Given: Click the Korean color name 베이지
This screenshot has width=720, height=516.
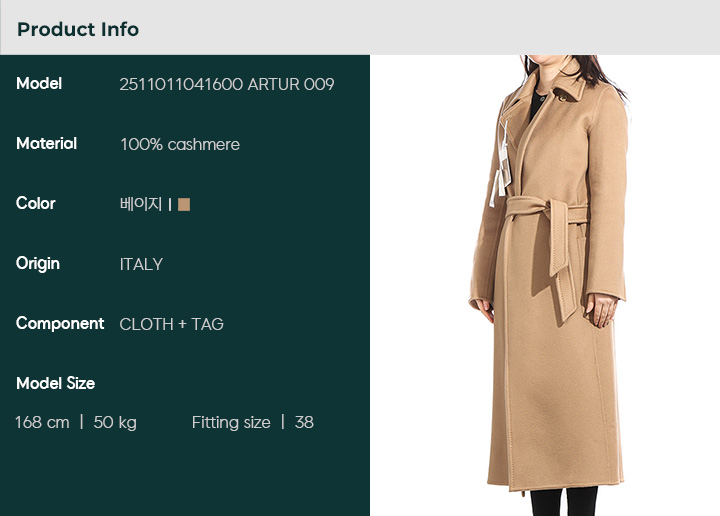Looking at the screenshot, I should coord(141,204).
